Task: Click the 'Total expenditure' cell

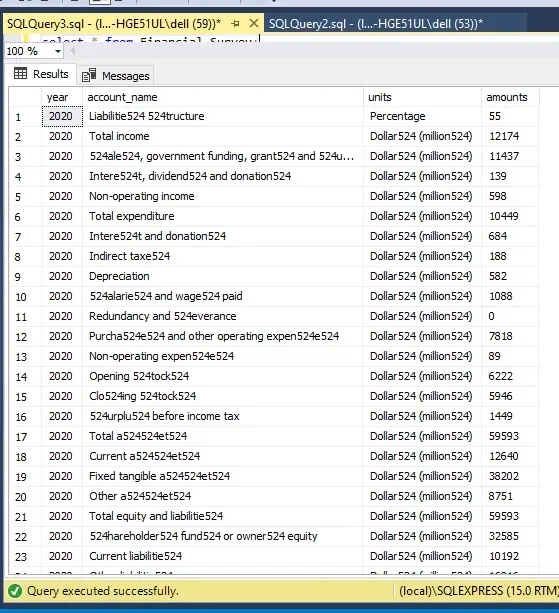Action: [x=223, y=216]
